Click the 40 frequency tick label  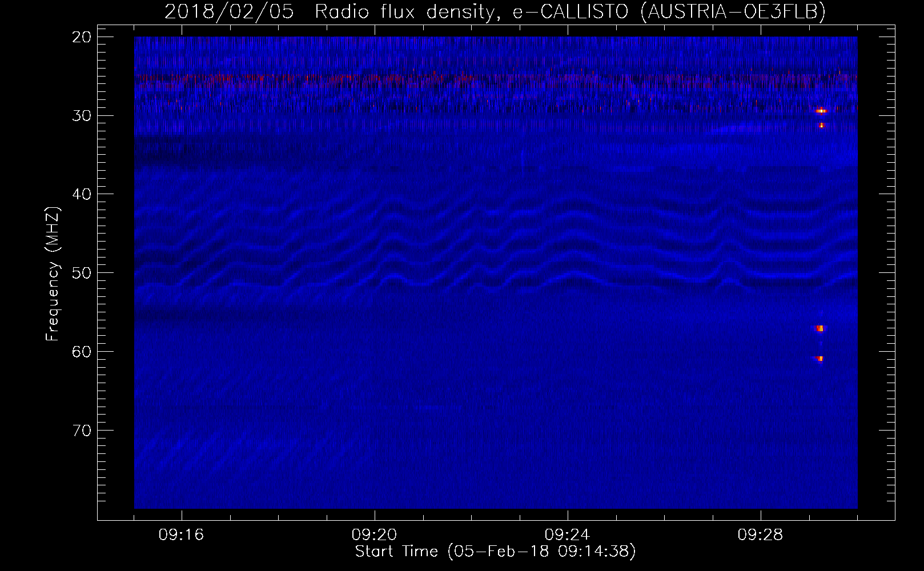click(x=82, y=194)
